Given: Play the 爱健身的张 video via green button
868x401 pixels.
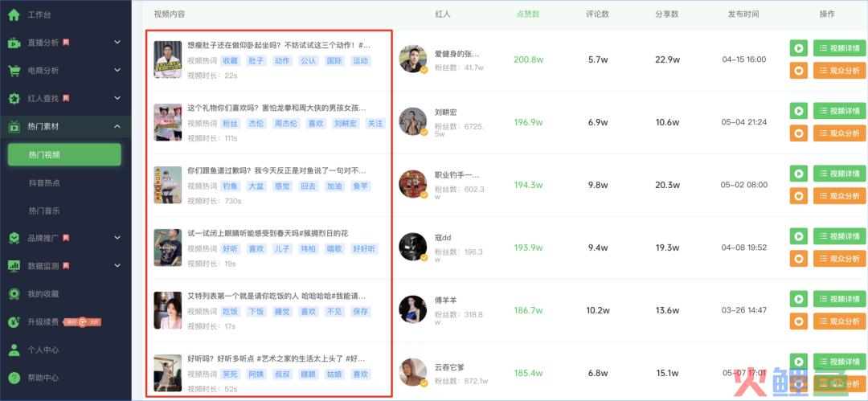Looking at the screenshot, I should click(798, 48).
